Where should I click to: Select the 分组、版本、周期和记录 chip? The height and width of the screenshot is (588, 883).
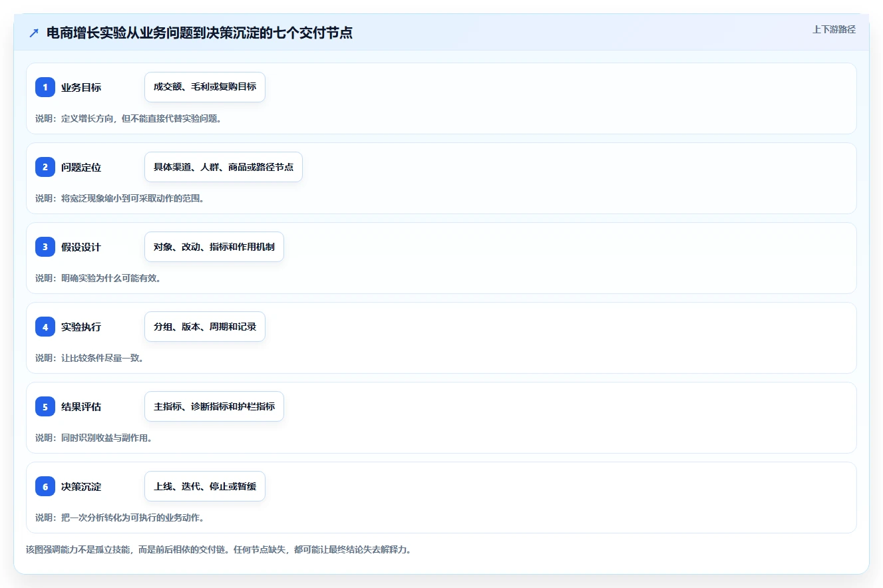pos(205,327)
